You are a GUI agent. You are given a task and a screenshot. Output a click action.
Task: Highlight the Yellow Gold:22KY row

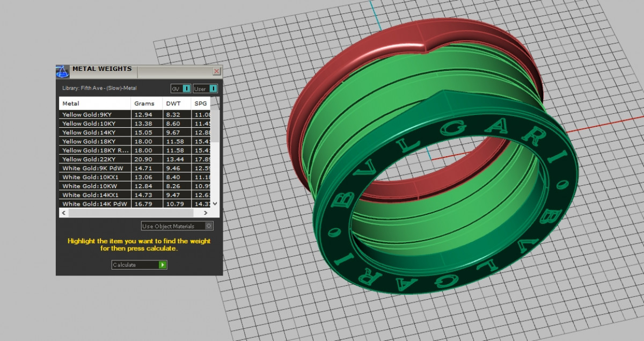(x=94, y=159)
